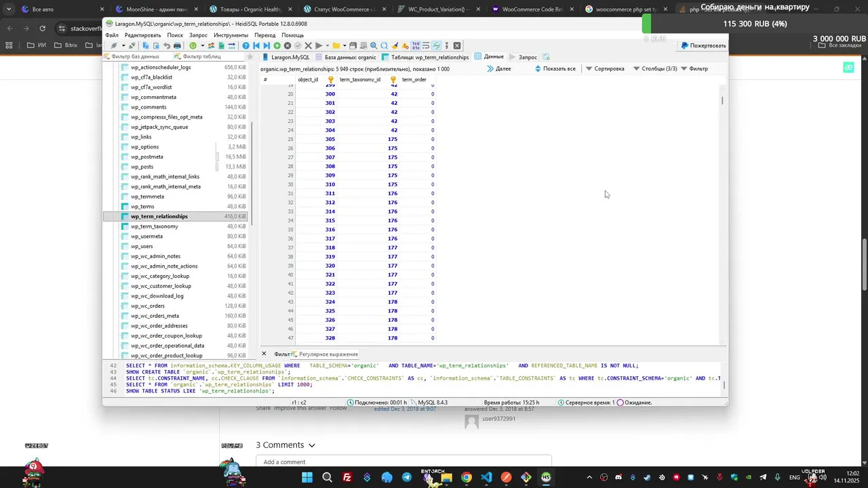Click Пожертвовать donate button
The image size is (868, 488).
pyautogui.click(x=703, y=45)
